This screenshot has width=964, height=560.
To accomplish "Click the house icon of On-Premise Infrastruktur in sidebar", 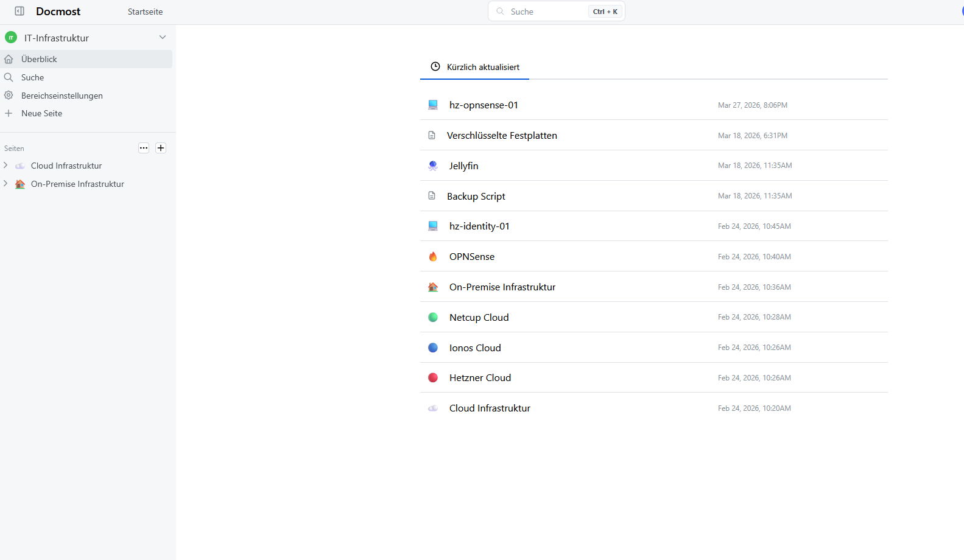I will click(20, 184).
